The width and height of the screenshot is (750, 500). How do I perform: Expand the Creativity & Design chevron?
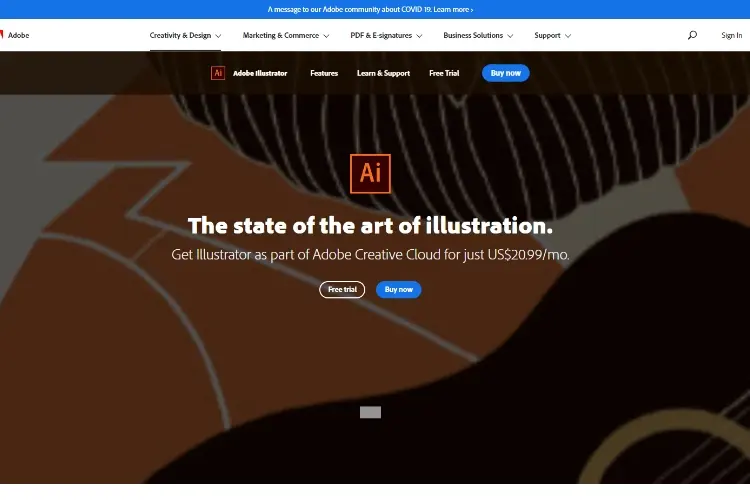point(218,36)
